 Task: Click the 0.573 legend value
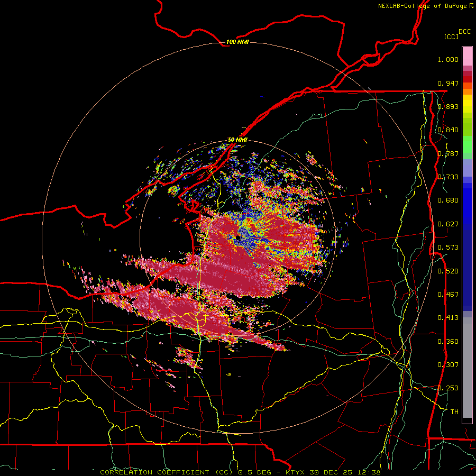(x=448, y=248)
